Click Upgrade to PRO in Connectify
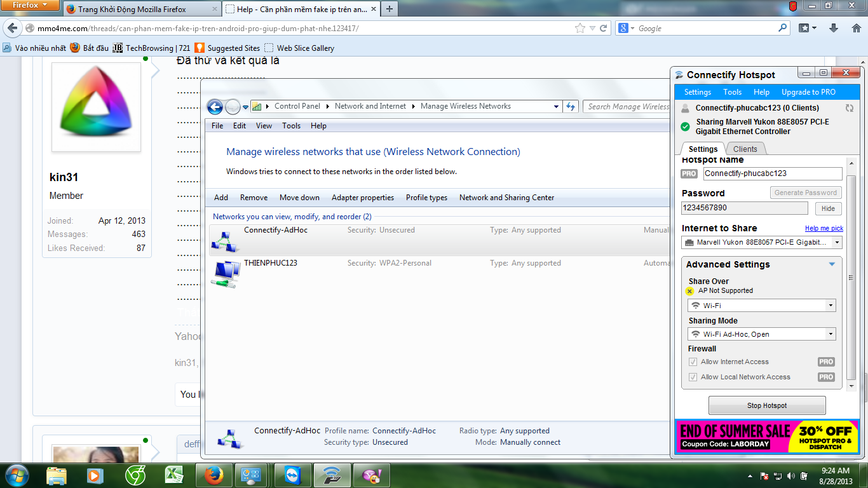The width and height of the screenshot is (868, 488). pyautogui.click(x=808, y=92)
